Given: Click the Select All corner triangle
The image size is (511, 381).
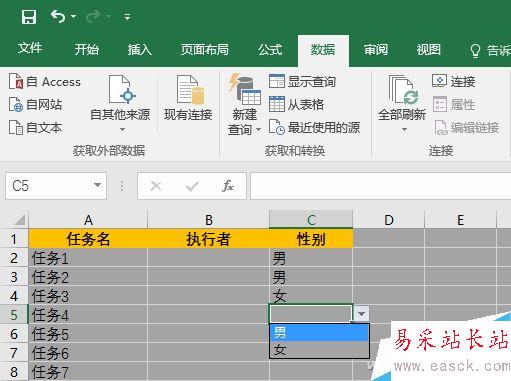Looking at the screenshot, I should click(19, 220).
